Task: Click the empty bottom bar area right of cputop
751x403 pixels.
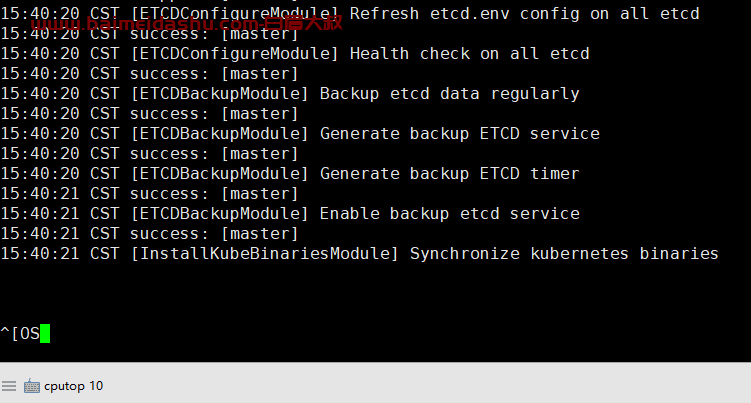Action: (426, 386)
